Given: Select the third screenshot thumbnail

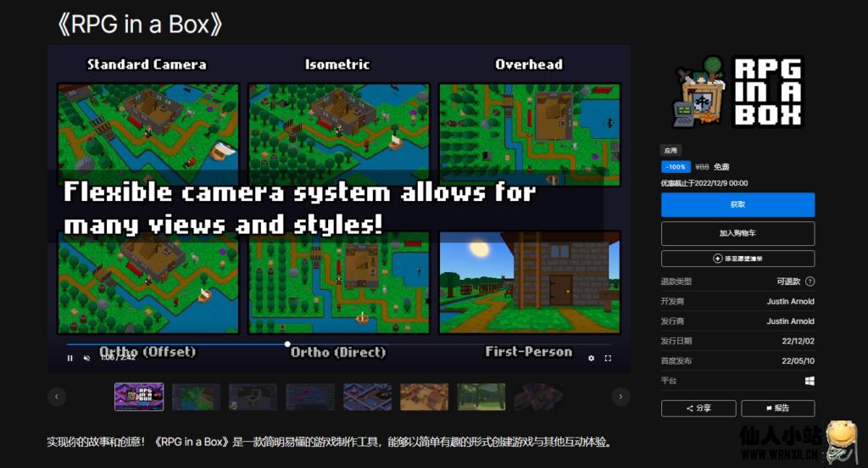Looking at the screenshot, I should tap(253, 397).
